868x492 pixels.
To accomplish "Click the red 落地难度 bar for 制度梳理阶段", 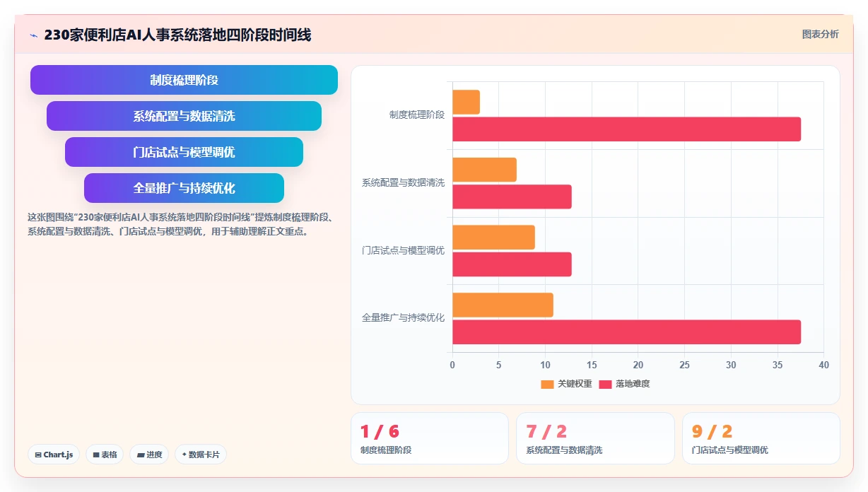I will (627, 129).
